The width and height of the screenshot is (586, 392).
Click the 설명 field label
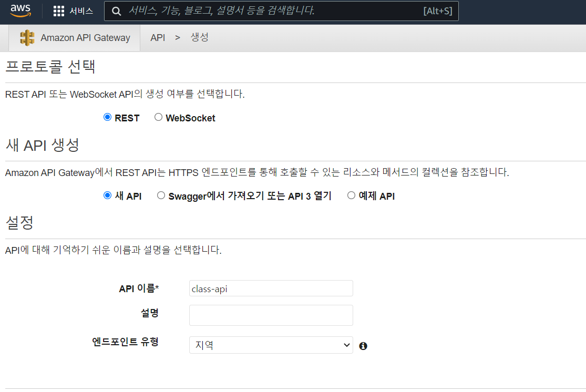pos(149,313)
